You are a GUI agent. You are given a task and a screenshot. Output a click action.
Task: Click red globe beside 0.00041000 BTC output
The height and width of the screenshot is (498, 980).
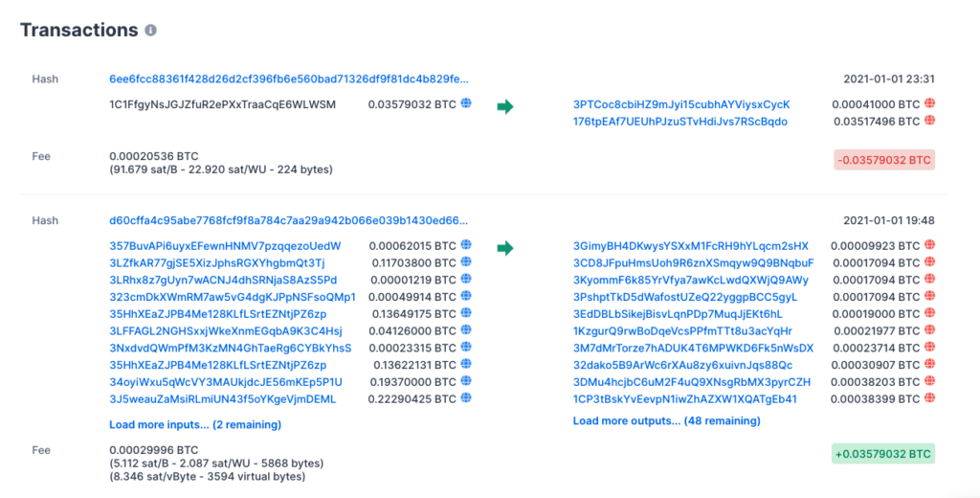(x=930, y=103)
